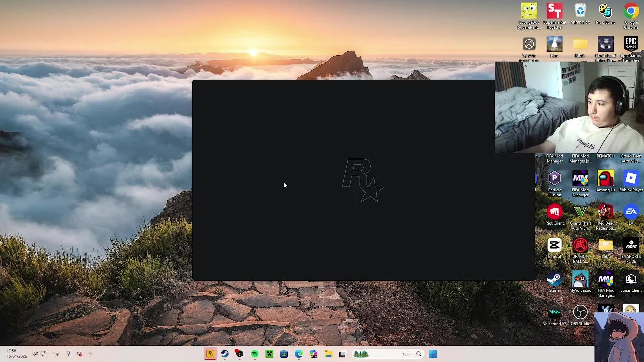This screenshot has width=644, height=362.
Task: Click the microphone tray icon
Action: (68, 354)
